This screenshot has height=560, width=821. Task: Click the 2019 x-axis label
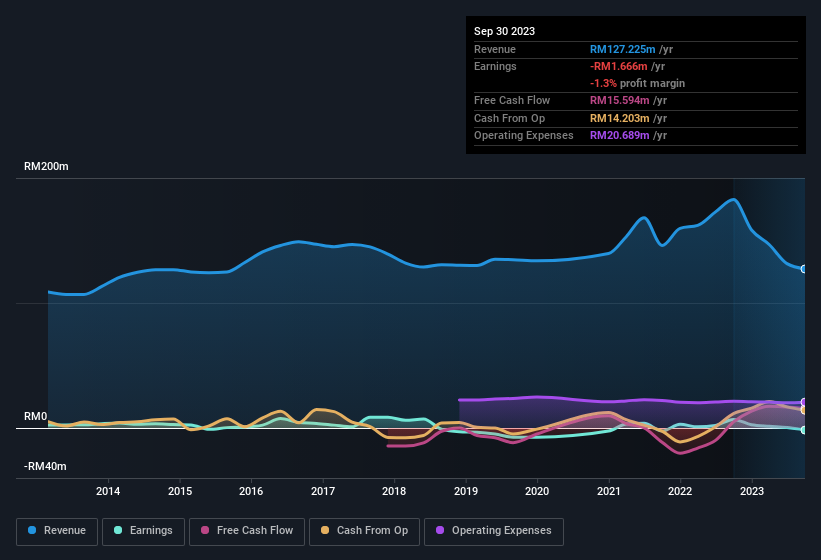tap(465, 491)
